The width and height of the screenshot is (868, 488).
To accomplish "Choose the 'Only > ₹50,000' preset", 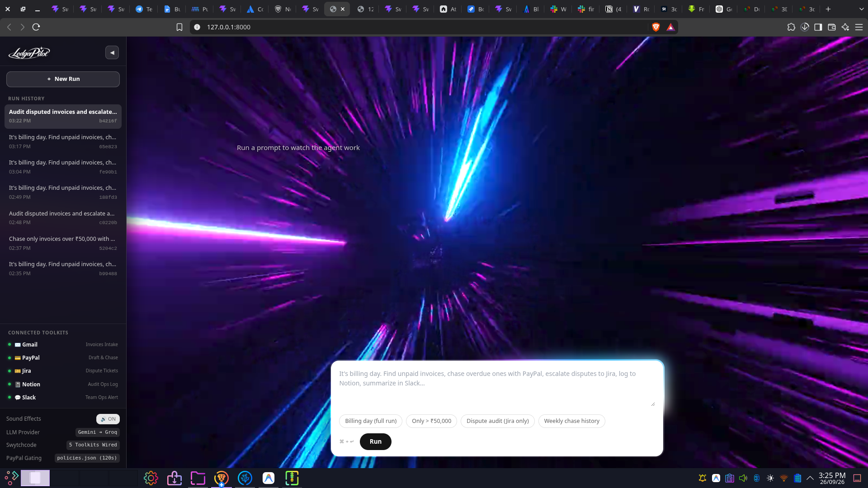I will (431, 421).
